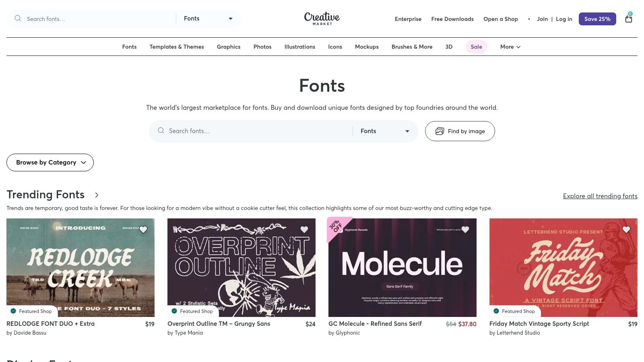Click the main fonts search input field

tap(250, 131)
